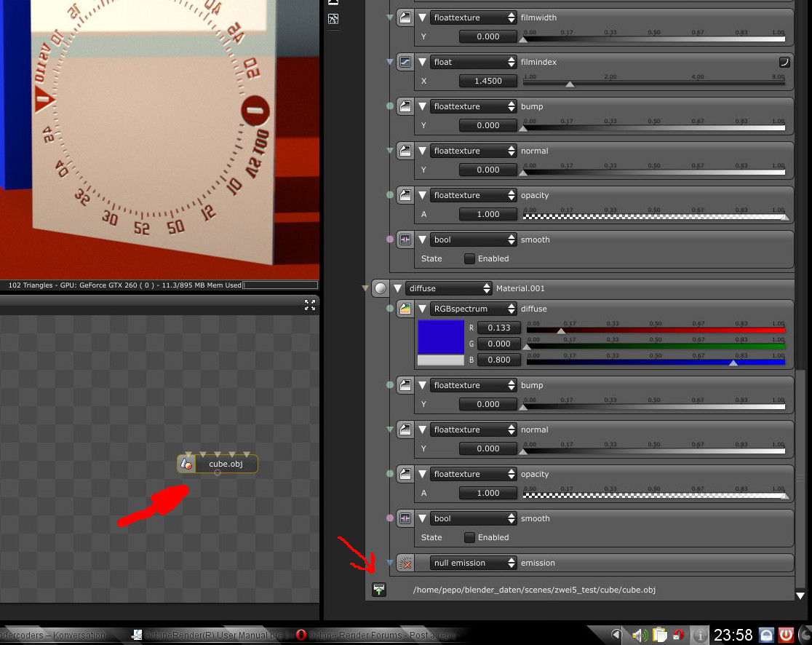Click the B value field 0.800
The image size is (812, 645).
pyautogui.click(x=498, y=360)
